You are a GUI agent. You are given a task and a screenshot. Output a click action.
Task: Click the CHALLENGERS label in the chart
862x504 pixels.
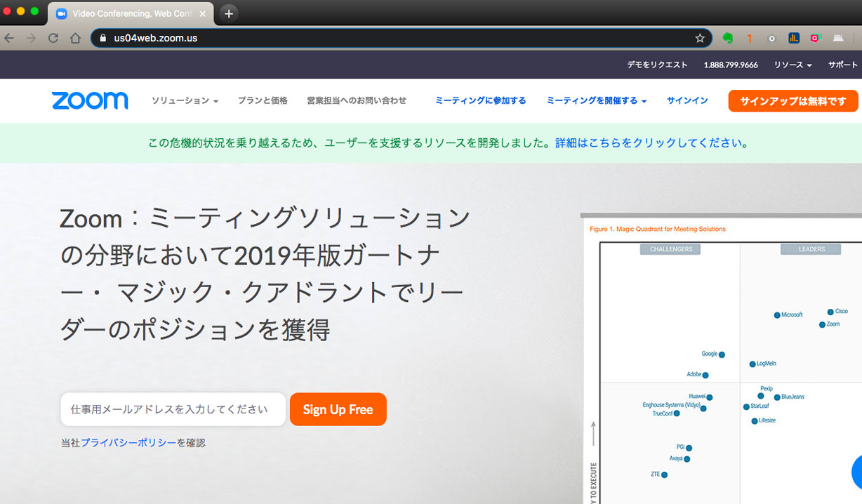tap(670, 249)
